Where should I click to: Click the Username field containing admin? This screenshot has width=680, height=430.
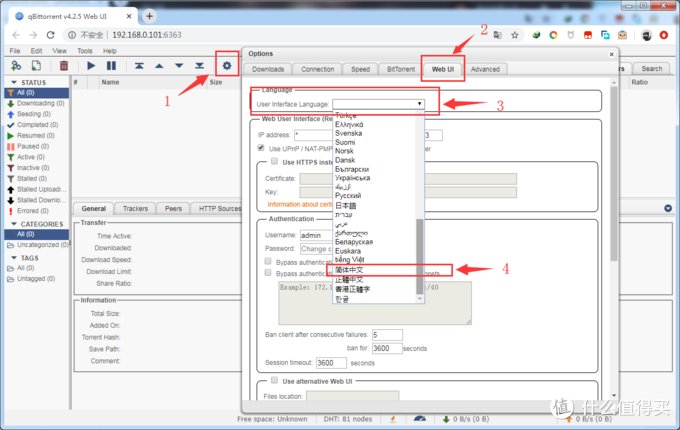pos(316,235)
